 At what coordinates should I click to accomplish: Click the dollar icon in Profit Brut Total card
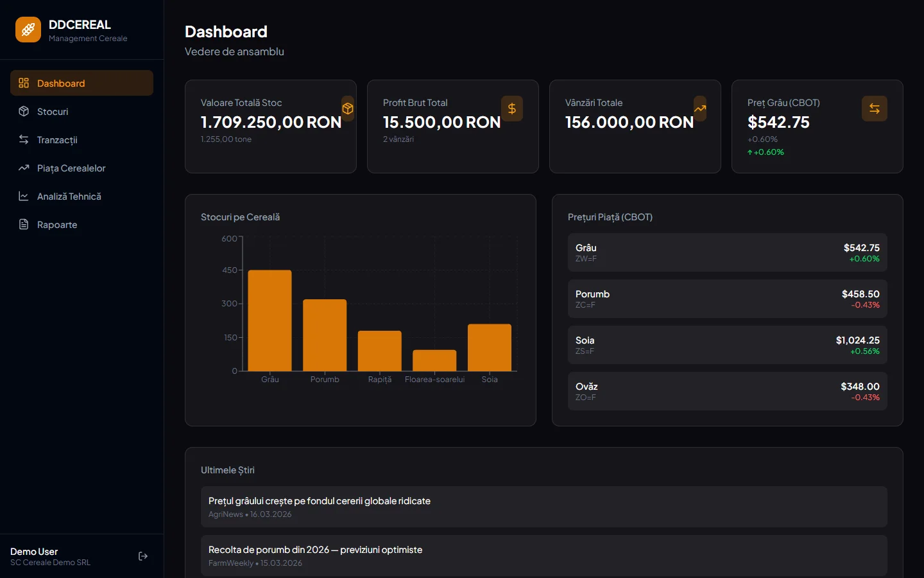511,109
